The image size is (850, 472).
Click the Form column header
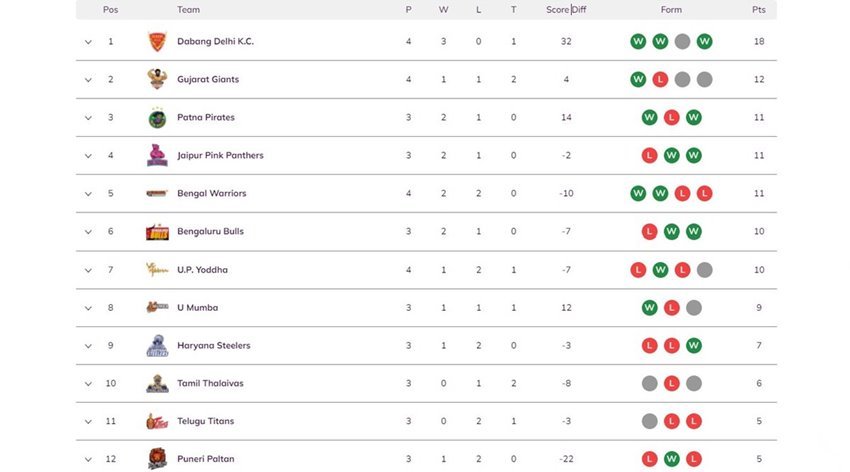671,10
